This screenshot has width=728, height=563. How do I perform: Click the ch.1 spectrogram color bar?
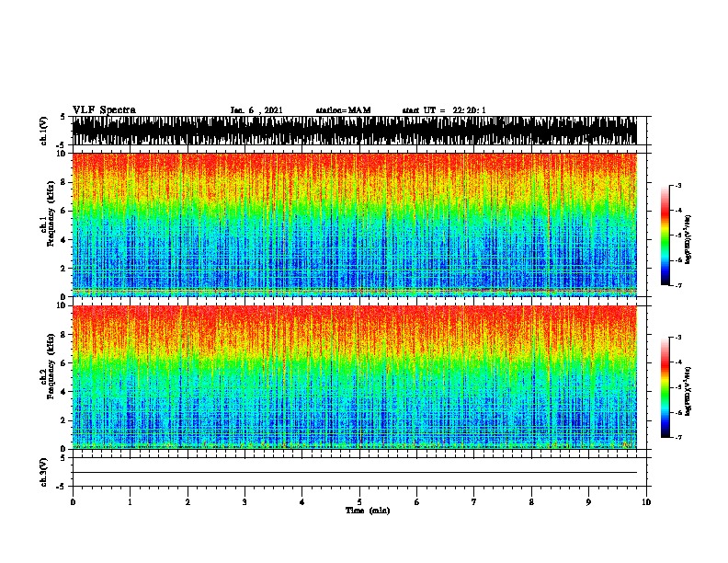(665, 236)
